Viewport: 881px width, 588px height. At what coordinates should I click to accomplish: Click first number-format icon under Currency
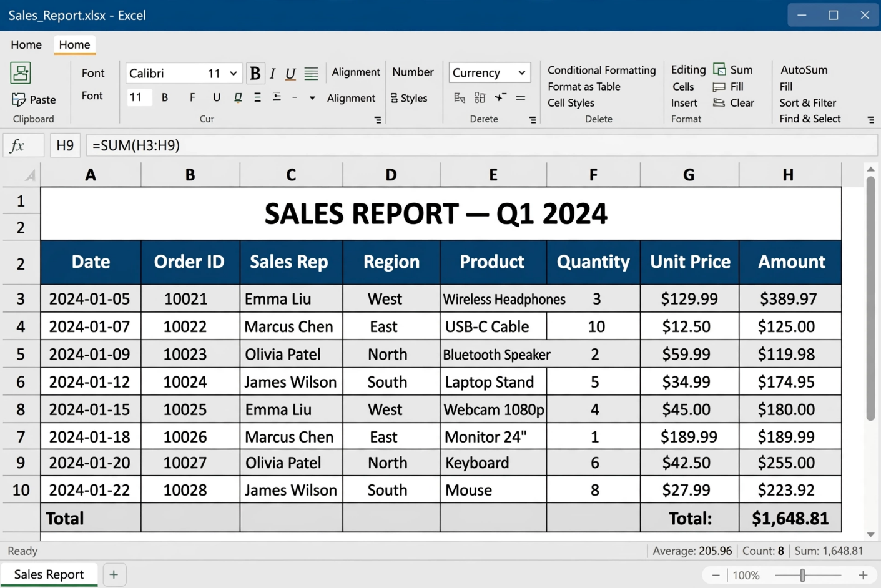(460, 97)
